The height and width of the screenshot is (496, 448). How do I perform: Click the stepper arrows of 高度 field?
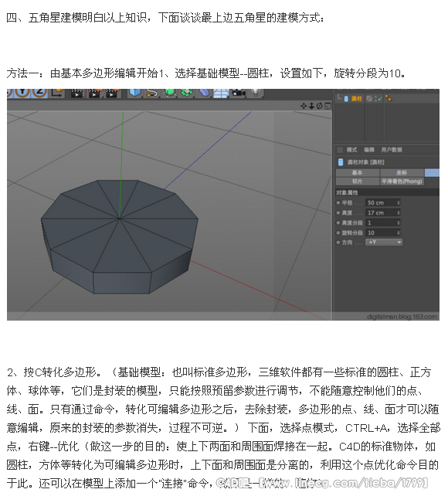(399, 213)
